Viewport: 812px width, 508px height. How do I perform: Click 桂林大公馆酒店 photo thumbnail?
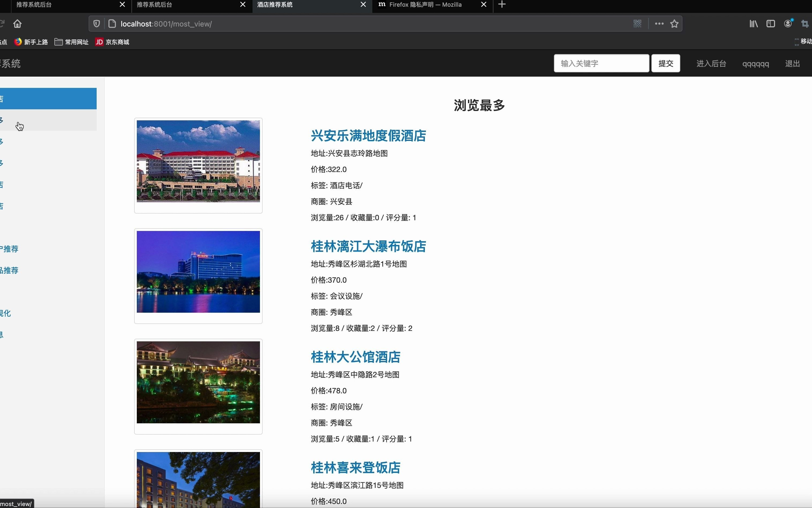pyautogui.click(x=198, y=382)
